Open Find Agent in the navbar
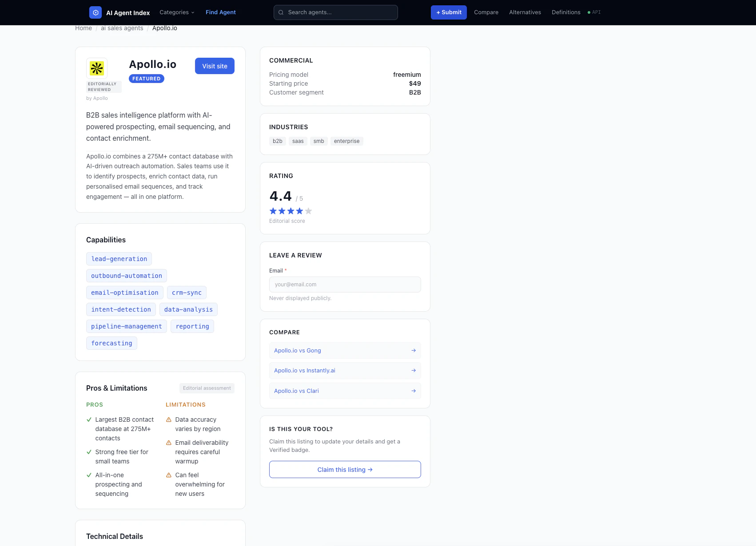Viewport: 756px width, 546px height. [221, 12]
